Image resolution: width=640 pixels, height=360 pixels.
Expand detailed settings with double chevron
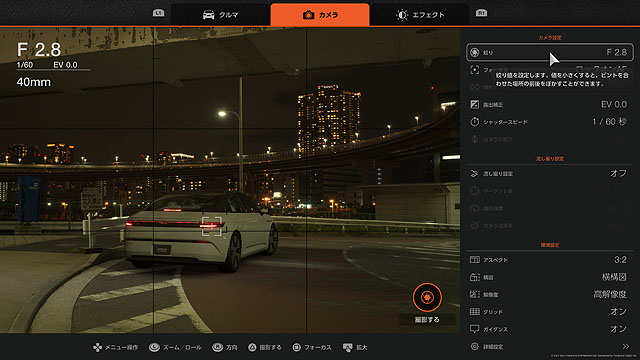click(x=626, y=347)
